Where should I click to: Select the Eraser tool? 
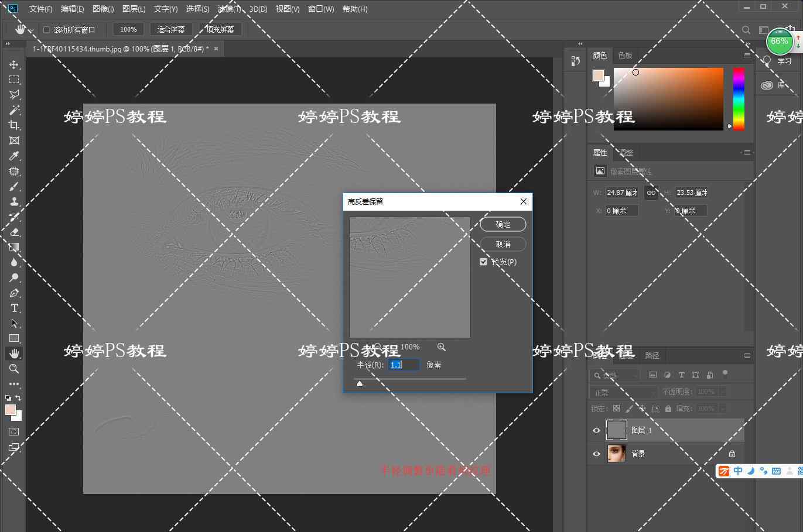click(14, 232)
